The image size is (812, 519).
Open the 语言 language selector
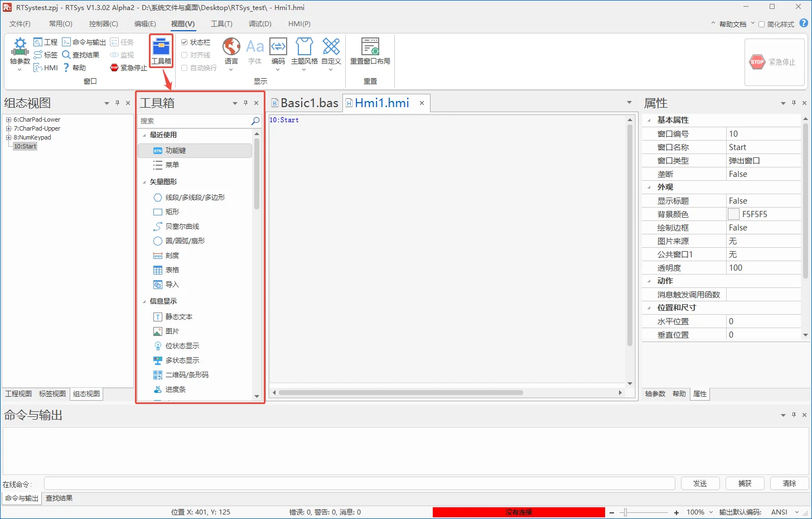tap(231, 54)
